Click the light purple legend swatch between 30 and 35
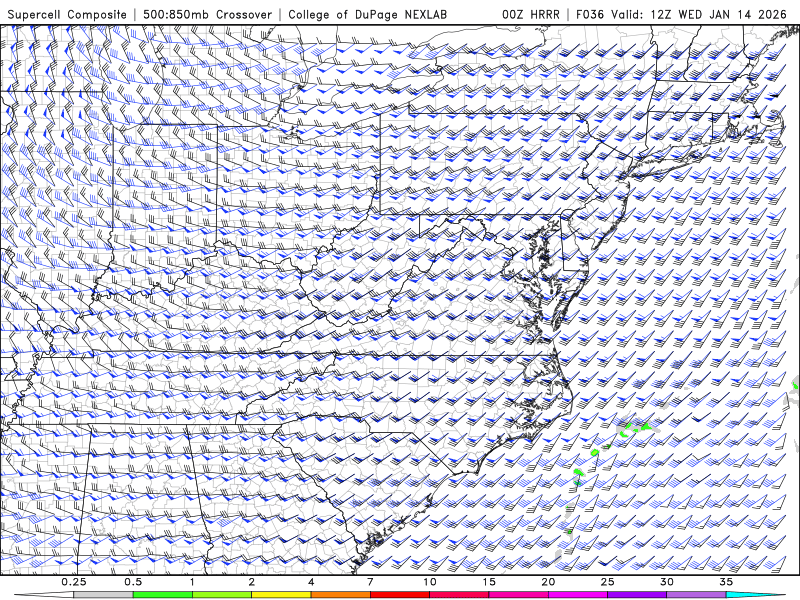Screen dimensions: 800x600 (696, 595)
